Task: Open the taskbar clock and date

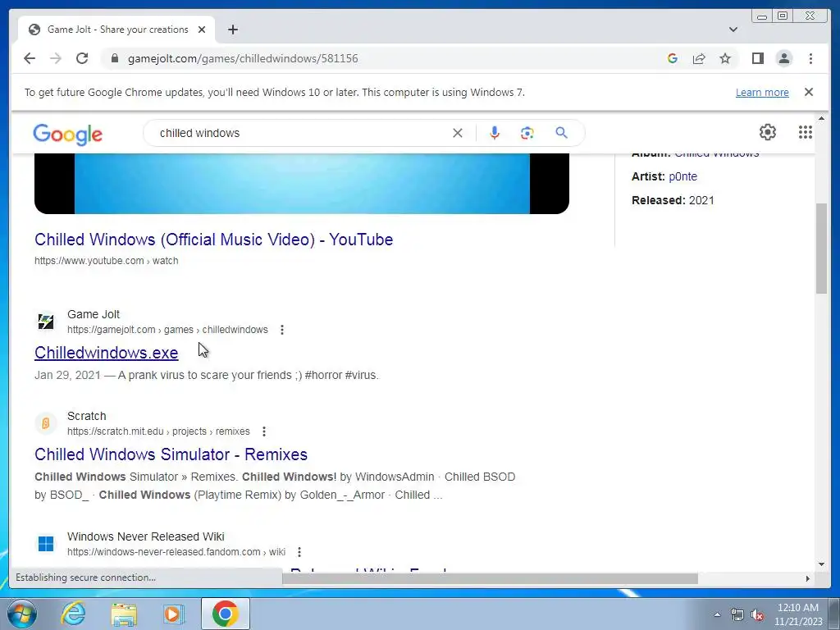Action: [x=798, y=614]
